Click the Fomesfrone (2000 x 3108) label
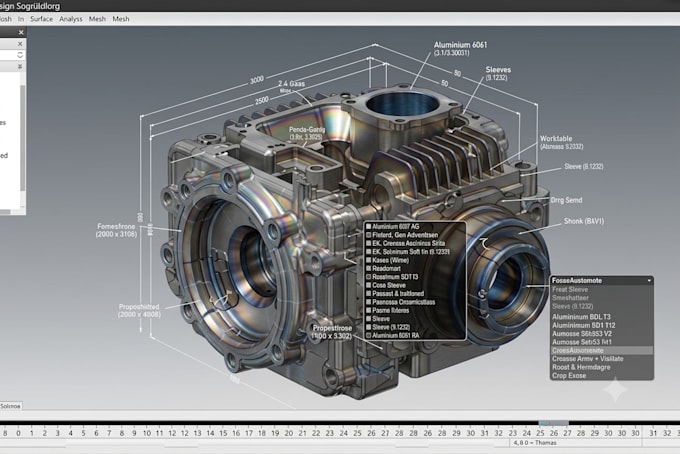The width and height of the screenshot is (680, 454). [x=116, y=230]
